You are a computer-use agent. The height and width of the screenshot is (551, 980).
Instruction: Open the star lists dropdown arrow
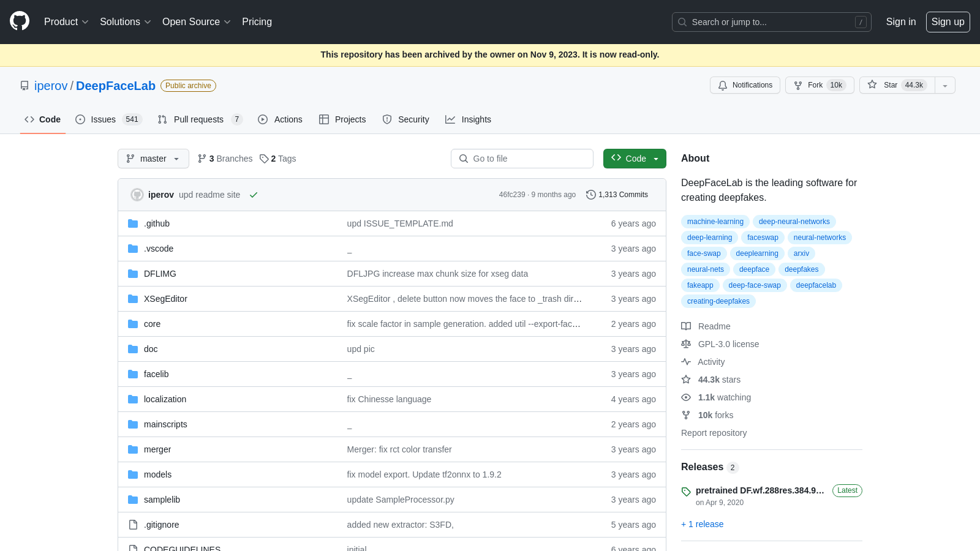[945, 85]
